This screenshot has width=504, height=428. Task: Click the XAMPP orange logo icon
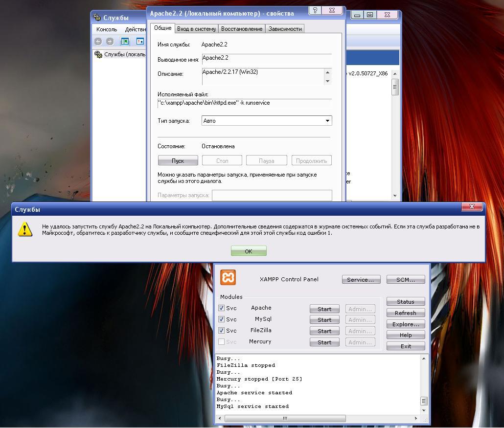(228, 277)
